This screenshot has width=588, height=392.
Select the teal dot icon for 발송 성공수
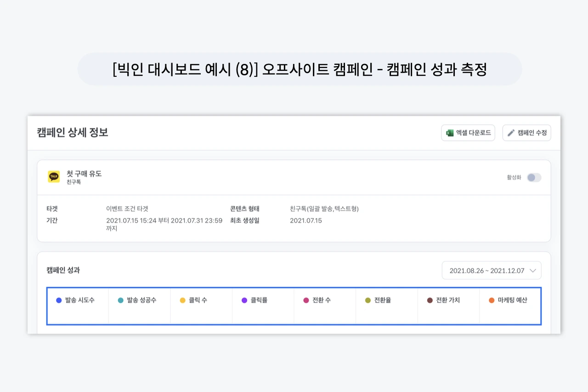[120, 300]
